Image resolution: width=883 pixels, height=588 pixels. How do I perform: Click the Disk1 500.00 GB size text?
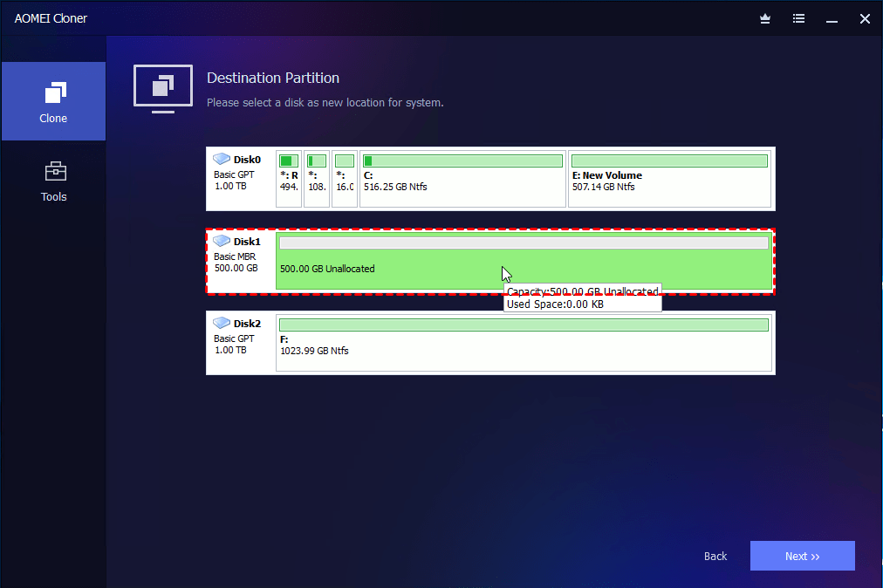pos(236,268)
